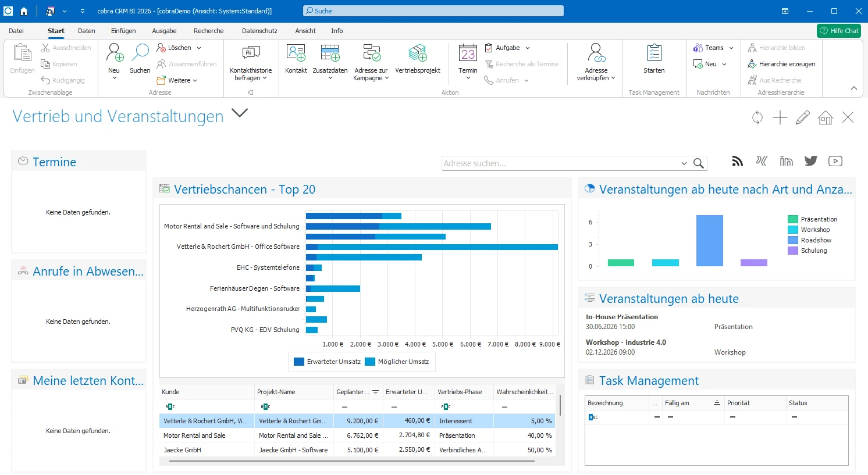This screenshot has height=475, width=868.
Task: Open the RSS feed icon
Action: pyautogui.click(x=738, y=161)
